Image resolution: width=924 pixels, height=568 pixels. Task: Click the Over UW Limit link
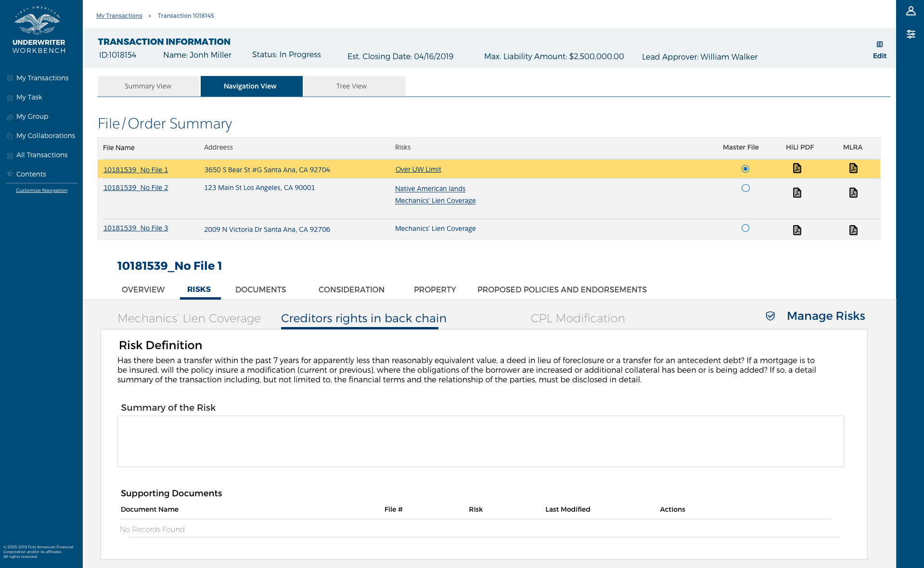point(418,169)
